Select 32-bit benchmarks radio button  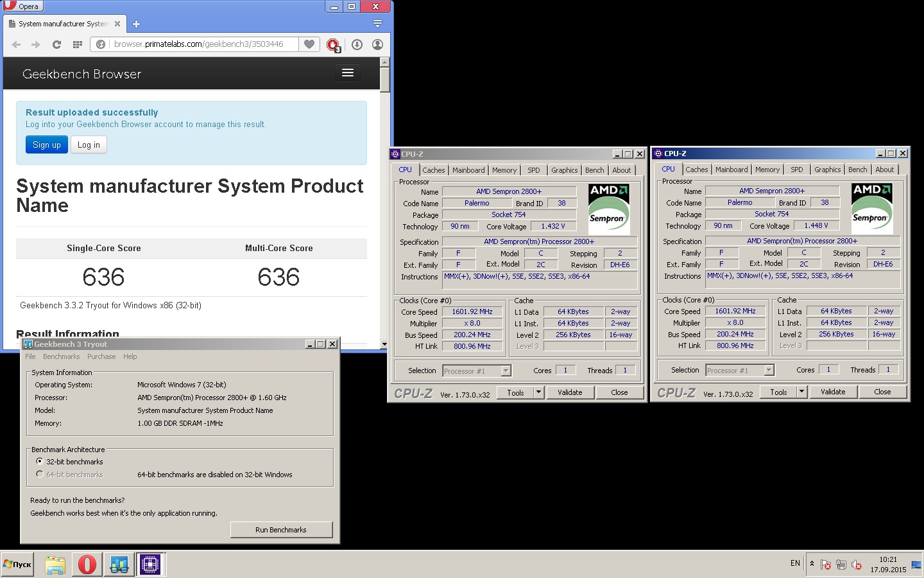pos(40,462)
